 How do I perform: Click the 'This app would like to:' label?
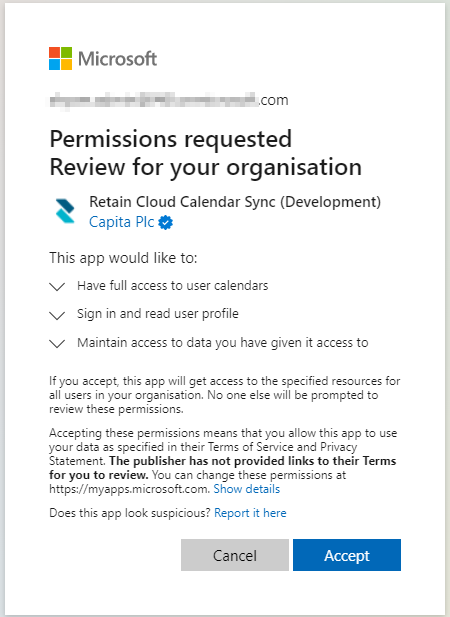(123, 258)
